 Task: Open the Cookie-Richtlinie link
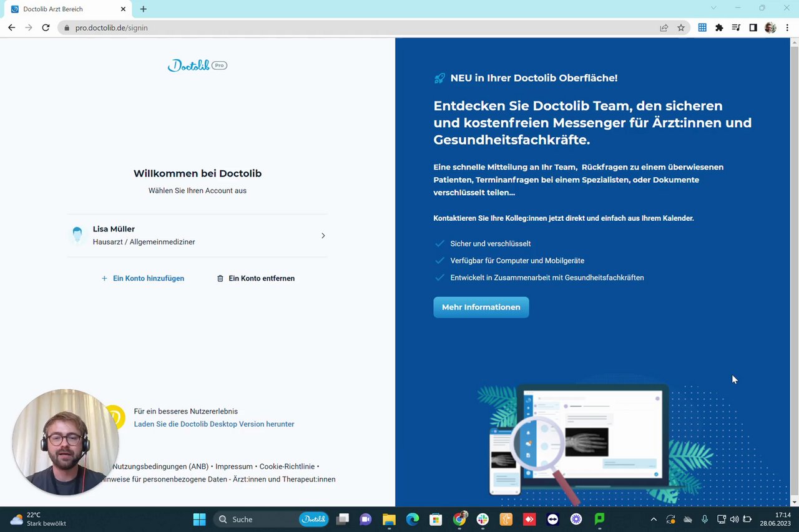[x=287, y=467]
